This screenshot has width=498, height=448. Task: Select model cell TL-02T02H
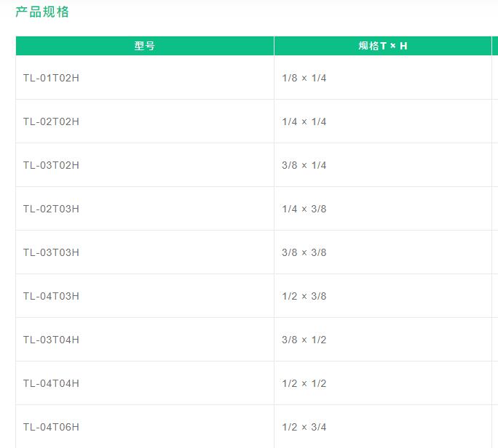click(x=145, y=121)
